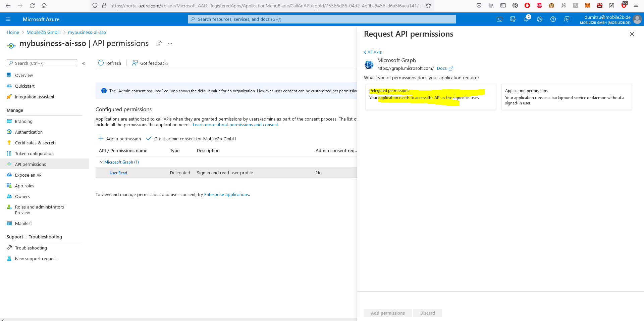Pin the API permissions blade

pos(159,43)
